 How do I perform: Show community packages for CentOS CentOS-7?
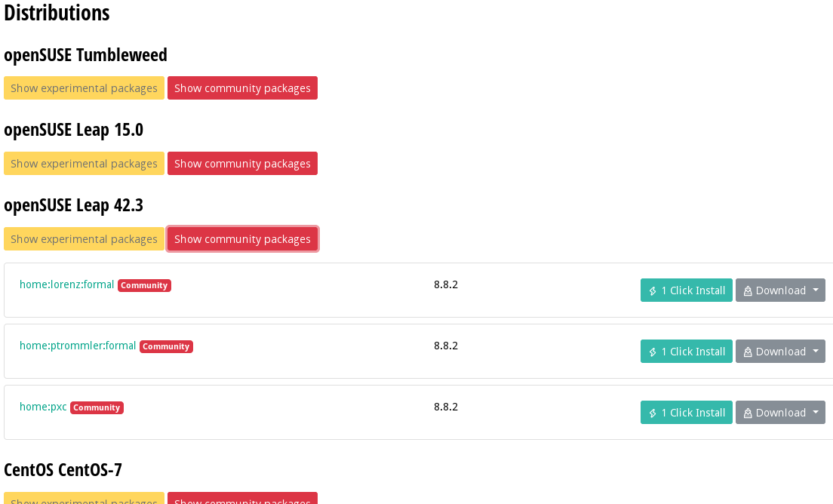click(242, 498)
